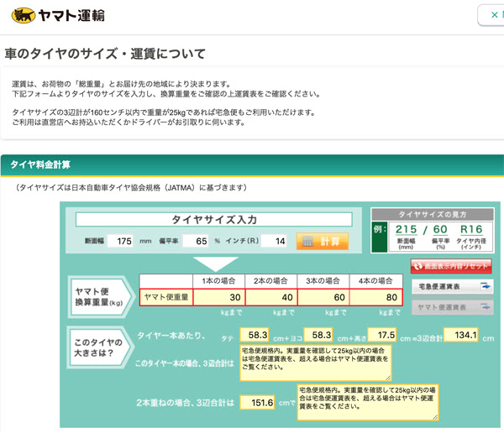Click the 3本の場合 column header
The height and width of the screenshot is (433, 504).
point(323,281)
